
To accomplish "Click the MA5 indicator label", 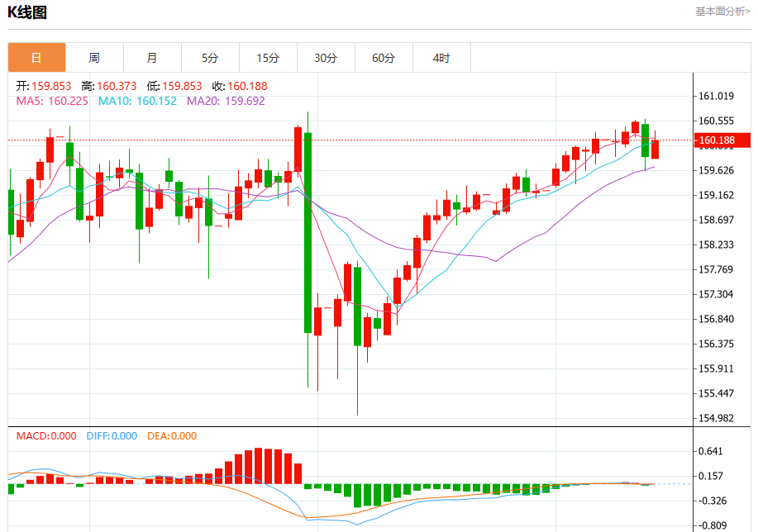I will tap(52, 101).
